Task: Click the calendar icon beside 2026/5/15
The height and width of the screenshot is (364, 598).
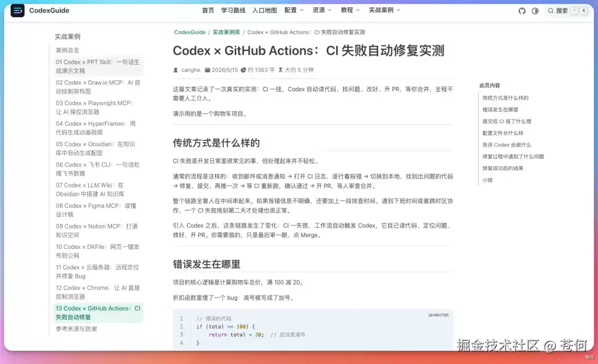Action: pyautogui.click(x=208, y=70)
